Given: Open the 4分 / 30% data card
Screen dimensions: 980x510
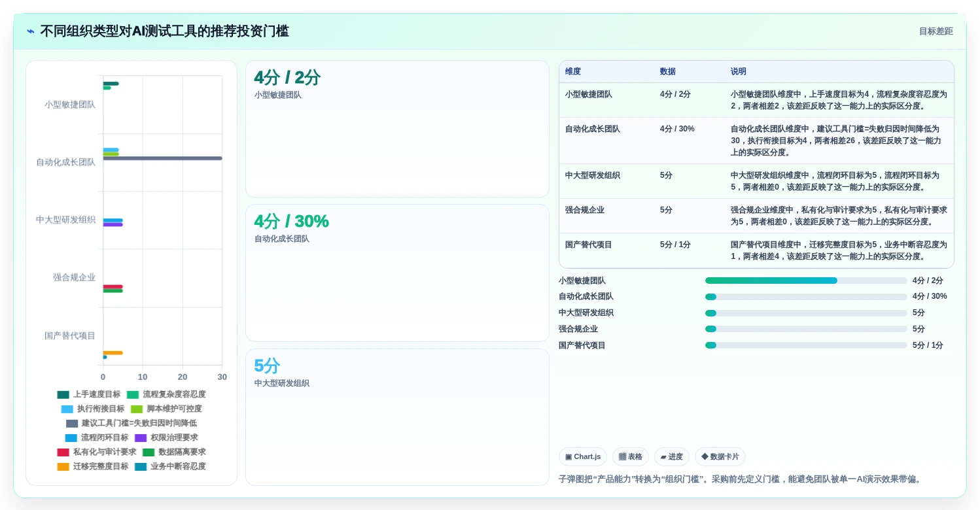Looking at the screenshot, I should coord(397,273).
